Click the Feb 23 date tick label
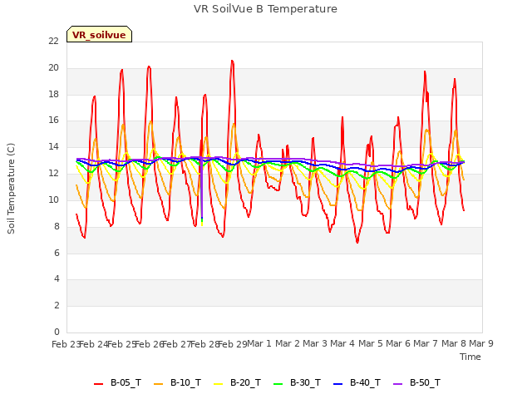 click(x=66, y=344)
